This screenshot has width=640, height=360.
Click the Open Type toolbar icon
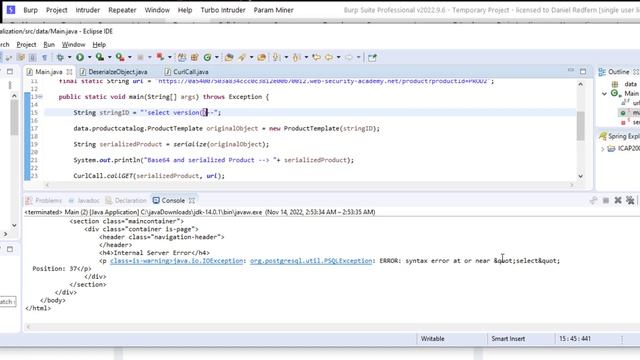(229, 58)
